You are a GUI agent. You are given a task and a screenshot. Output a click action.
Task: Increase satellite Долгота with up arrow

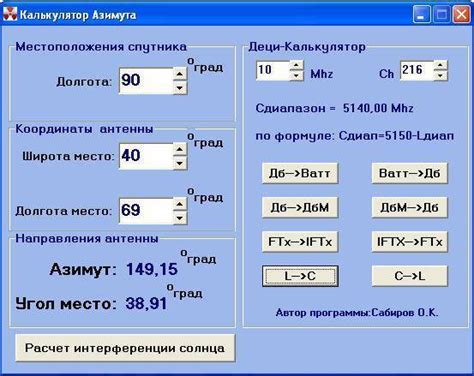[x=180, y=74]
